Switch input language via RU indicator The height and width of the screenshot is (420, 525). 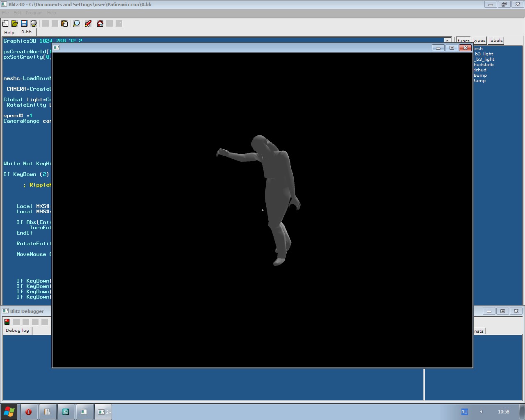(x=464, y=412)
